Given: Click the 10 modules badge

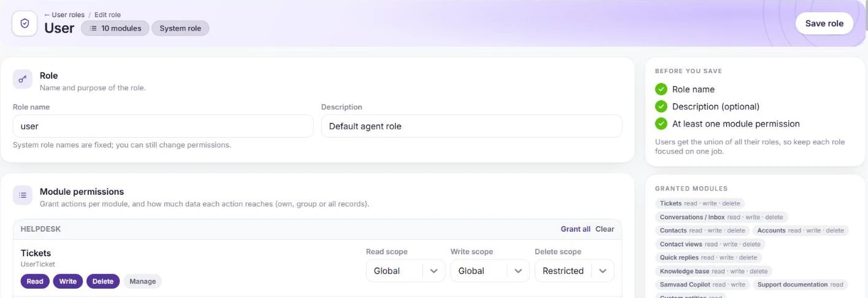Looking at the screenshot, I should (115, 28).
